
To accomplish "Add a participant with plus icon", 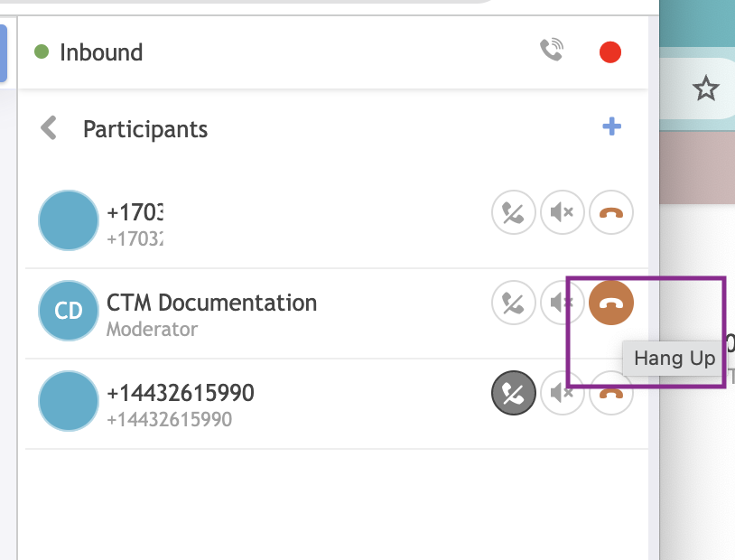I will pos(612,126).
